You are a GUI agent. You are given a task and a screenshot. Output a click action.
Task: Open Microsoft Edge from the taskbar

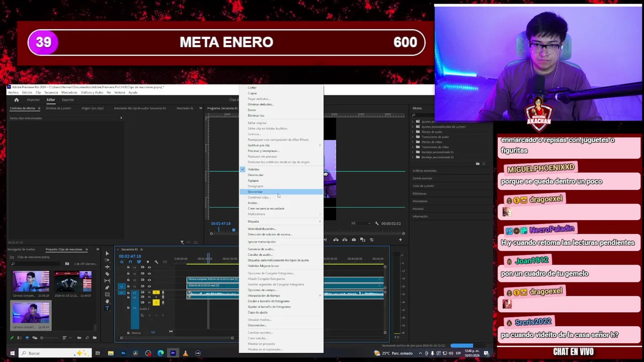pos(160,353)
